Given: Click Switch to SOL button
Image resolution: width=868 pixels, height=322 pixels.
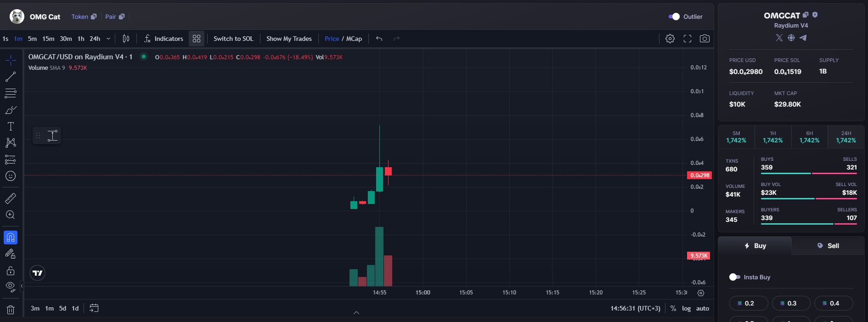Looking at the screenshot, I should pos(233,39).
